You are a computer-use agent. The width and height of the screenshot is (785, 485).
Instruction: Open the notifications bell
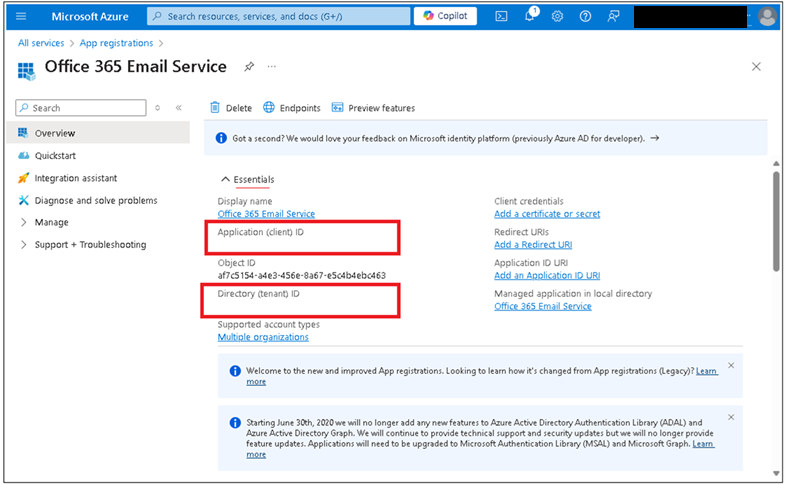(x=530, y=16)
